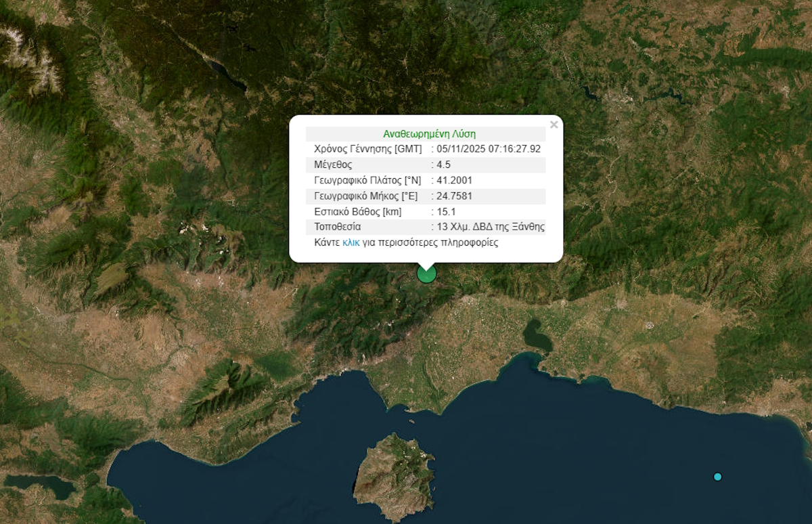
Task: Open the κλικ link for more information
Action: tap(351, 242)
